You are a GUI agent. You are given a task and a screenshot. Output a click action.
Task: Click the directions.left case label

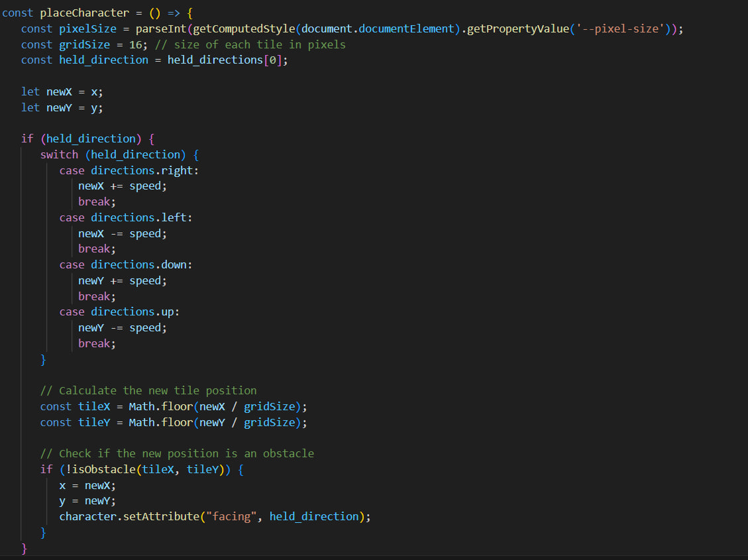(x=141, y=217)
